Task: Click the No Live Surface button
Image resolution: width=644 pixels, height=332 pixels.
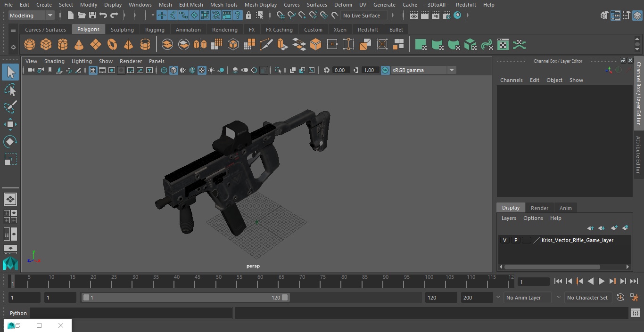Action: pyautogui.click(x=364, y=16)
